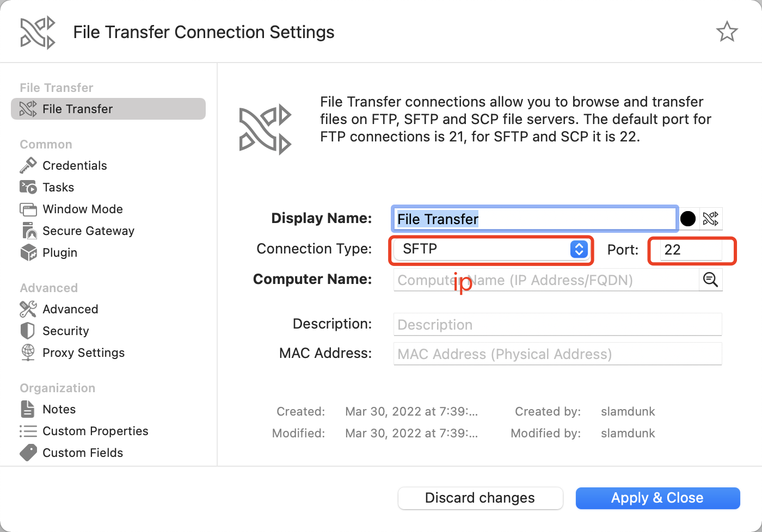Select the Plugin section
Image resolution: width=762 pixels, height=532 pixels.
(60, 252)
